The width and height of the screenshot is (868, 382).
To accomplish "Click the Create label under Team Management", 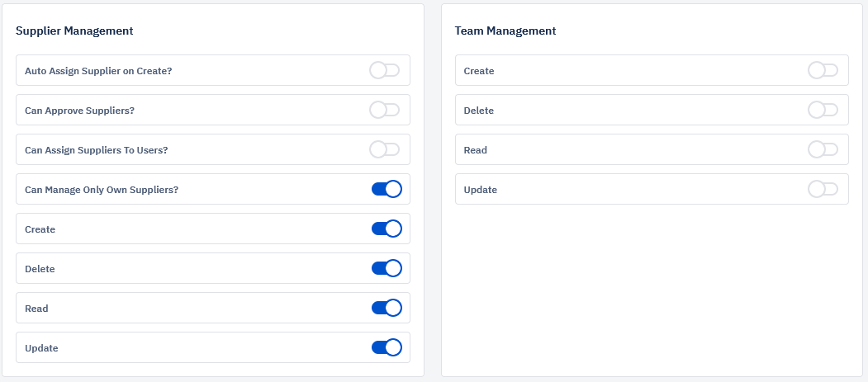I will (479, 71).
